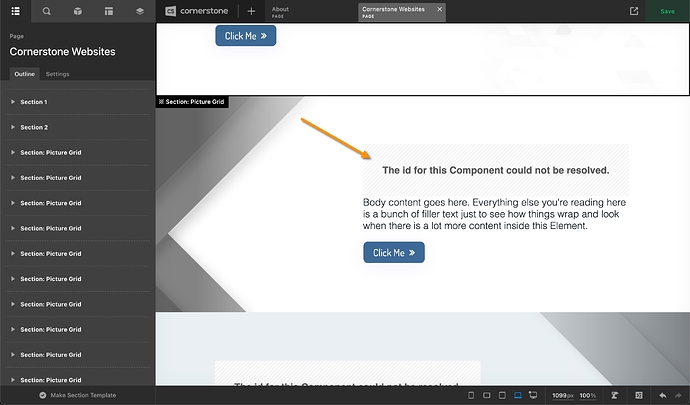The width and height of the screenshot is (690, 405).
Task: Click the green Save button
Action: [667, 11]
